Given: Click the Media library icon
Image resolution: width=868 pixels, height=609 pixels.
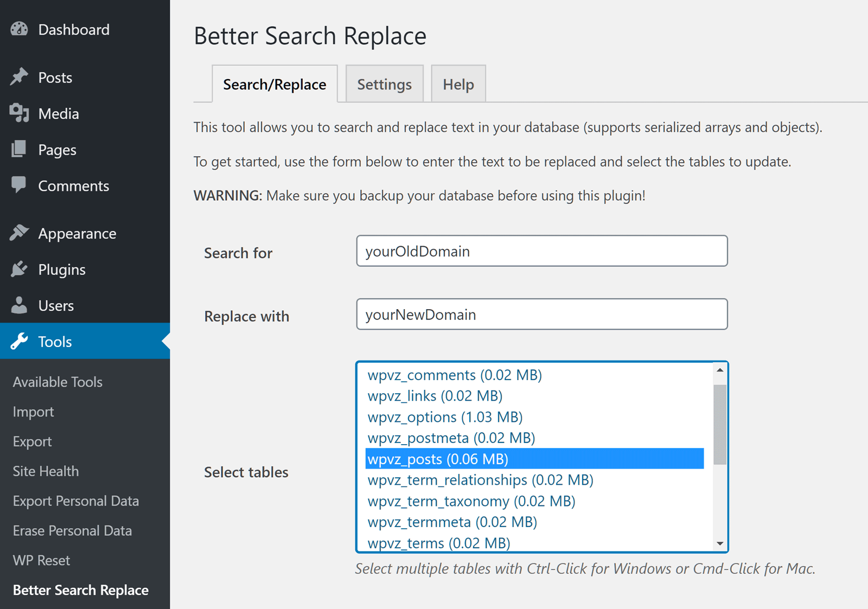Looking at the screenshot, I should pos(19,113).
